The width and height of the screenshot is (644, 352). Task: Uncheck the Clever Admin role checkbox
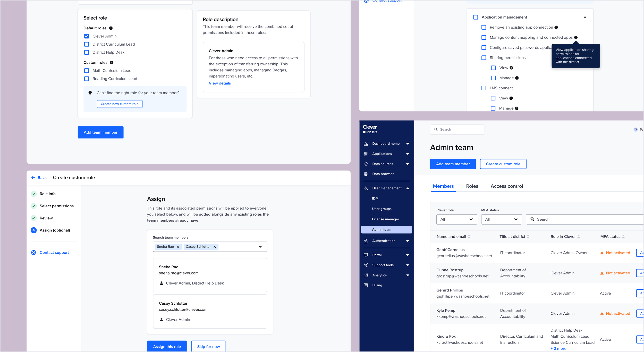(x=87, y=36)
